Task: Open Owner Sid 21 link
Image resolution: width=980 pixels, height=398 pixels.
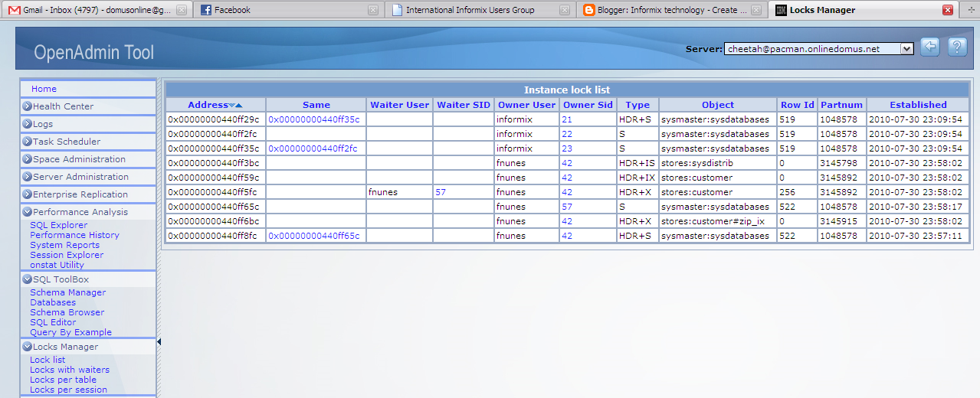Action: click(x=567, y=119)
